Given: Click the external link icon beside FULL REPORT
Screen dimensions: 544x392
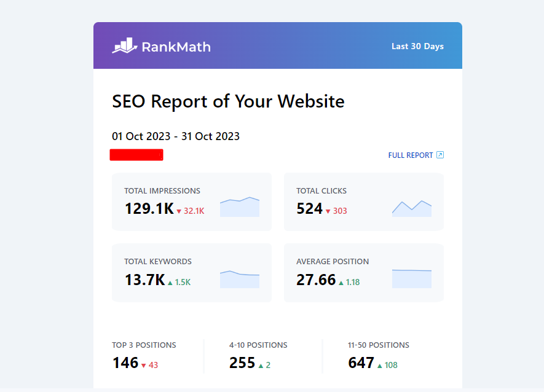Looking at the screenshot, I should tap(440, 155).
